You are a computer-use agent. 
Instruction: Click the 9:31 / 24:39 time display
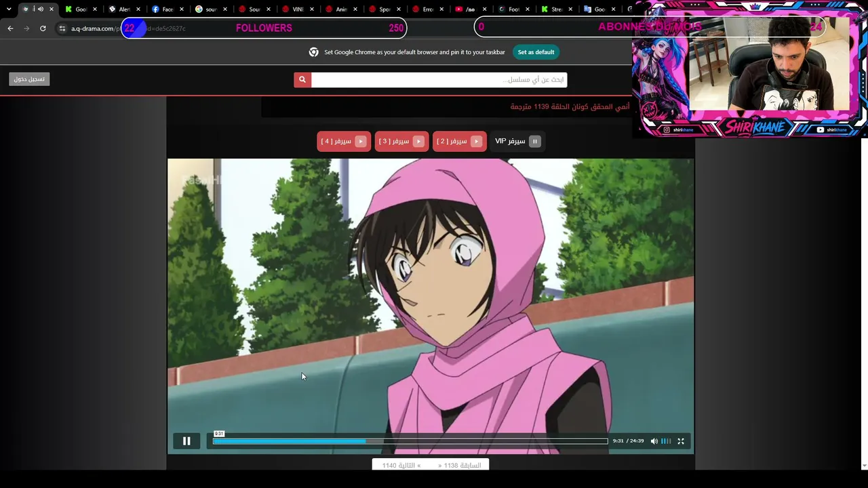(628, 441)
